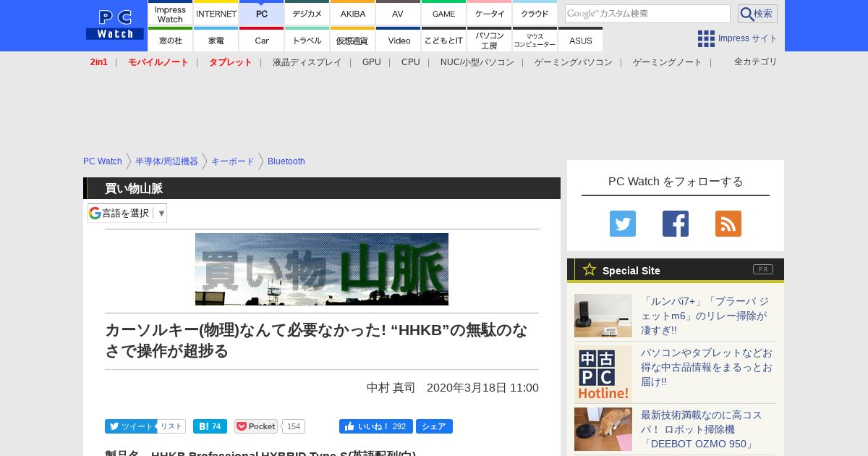Open the RSS feed icon

coord(728,224)
